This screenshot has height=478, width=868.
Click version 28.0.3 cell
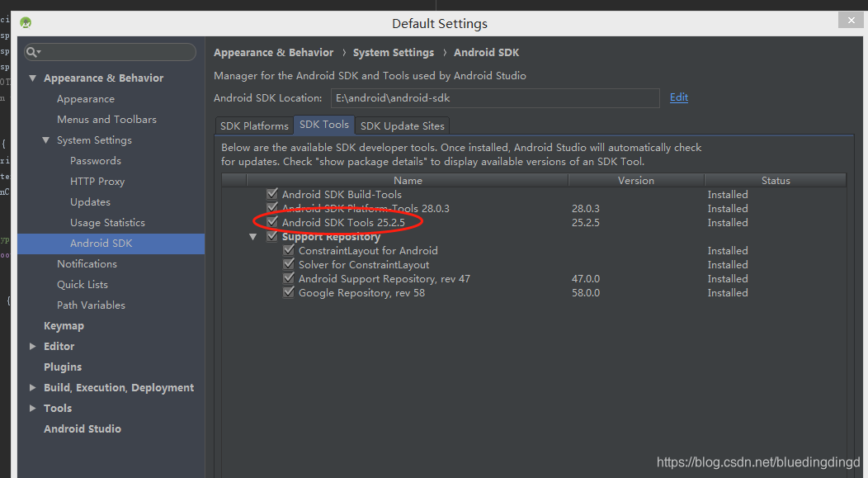(586, 209)
